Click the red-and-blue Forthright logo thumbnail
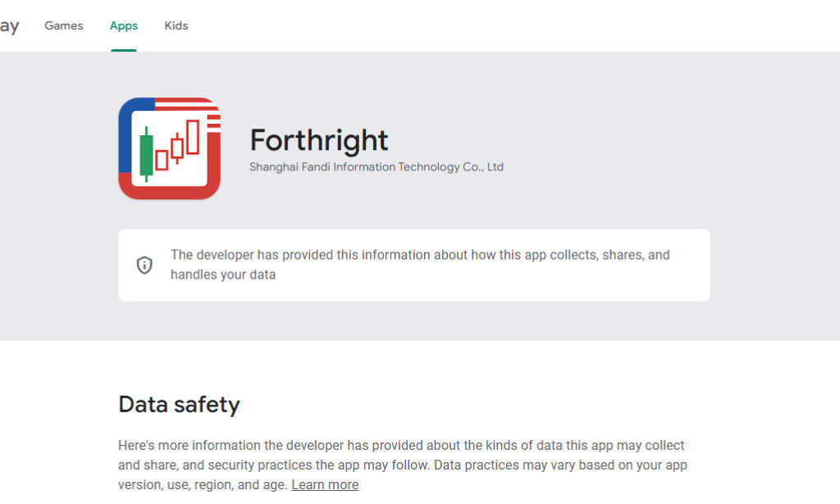Screen dimensions: 840x504 168,148
